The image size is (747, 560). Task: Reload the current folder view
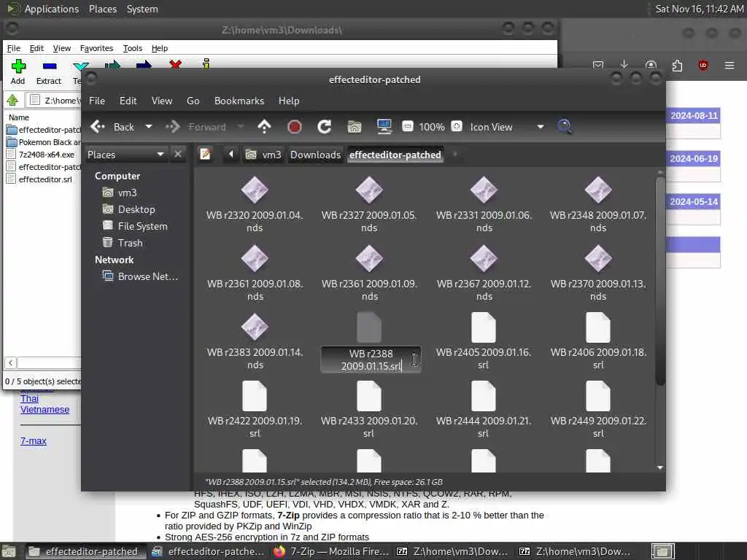[x=325, y=127]
